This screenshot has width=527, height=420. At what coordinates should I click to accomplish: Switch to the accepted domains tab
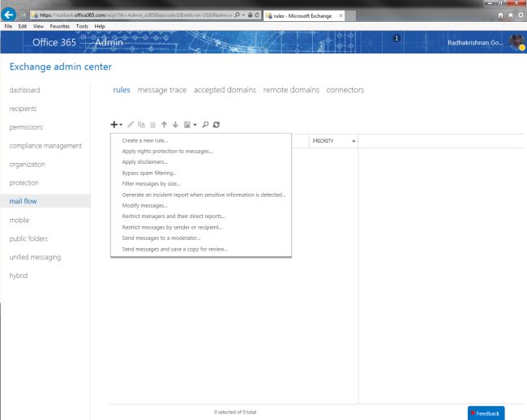(225, 90)
